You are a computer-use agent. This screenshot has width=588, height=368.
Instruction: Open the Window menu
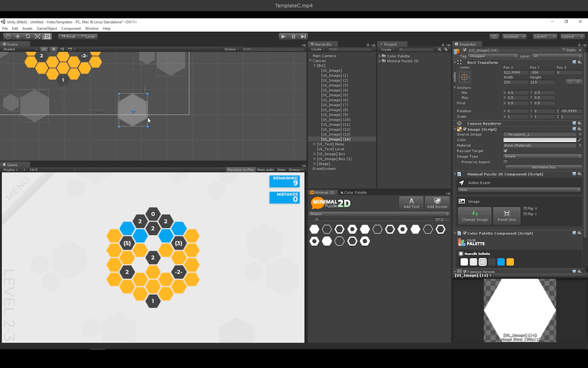(91, 28)
